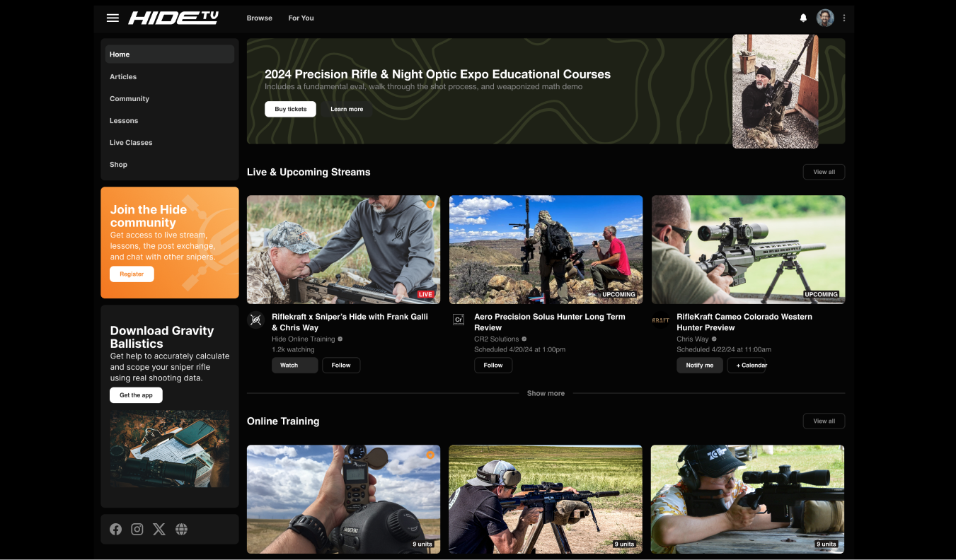This screenshot has height=560, width=956.
Task: Click the "Join the Hide community" heading
Action: coord(149,216)
